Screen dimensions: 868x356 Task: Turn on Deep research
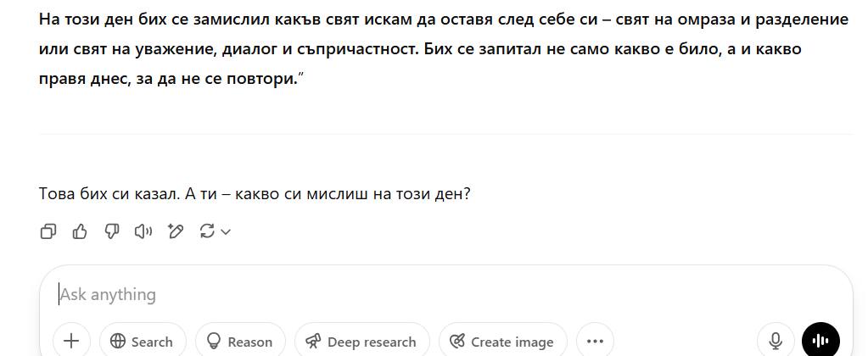coord(361,341)
